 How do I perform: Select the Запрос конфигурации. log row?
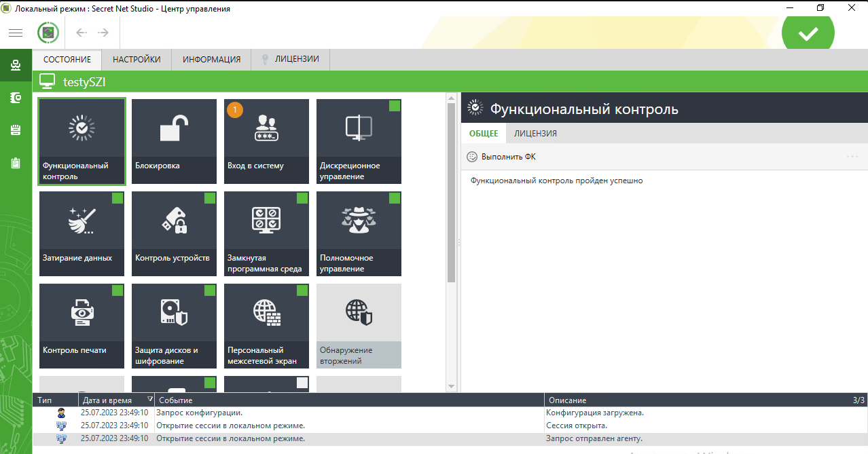(x=450, y=413)
